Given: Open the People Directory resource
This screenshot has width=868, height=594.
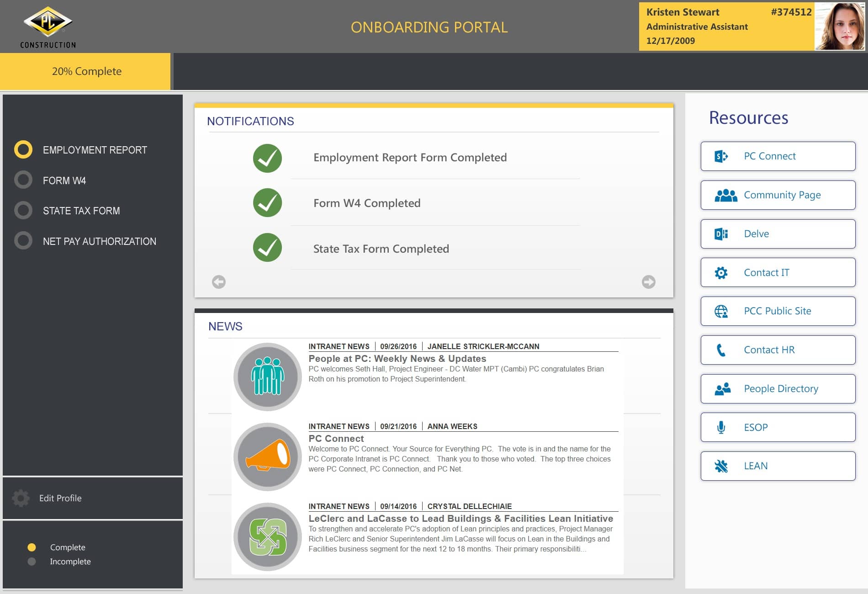Looking at the screenshot, I should 778,389.
